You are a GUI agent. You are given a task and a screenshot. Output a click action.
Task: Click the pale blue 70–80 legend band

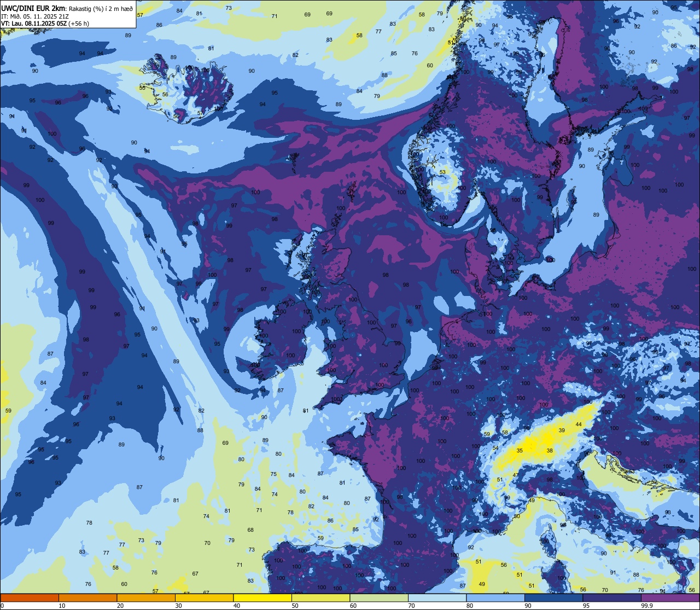pos(437,597)
